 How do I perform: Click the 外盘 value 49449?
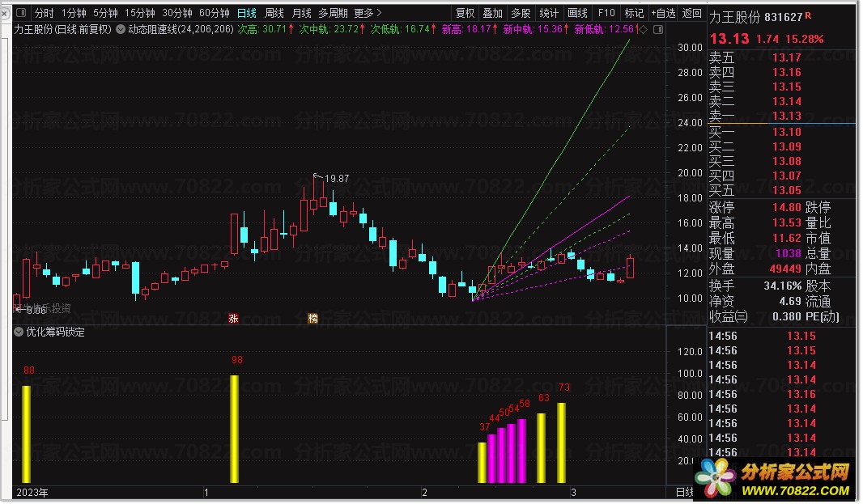coord(785,269)
